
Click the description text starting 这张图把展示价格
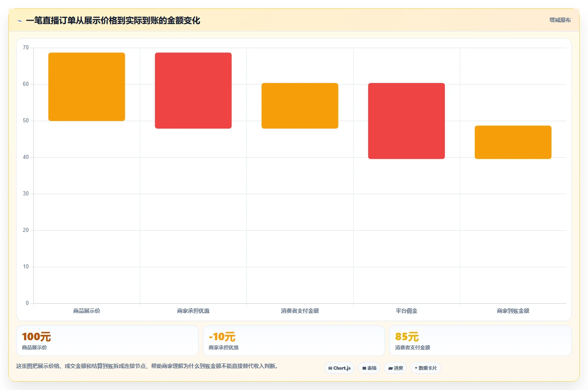tap(147, 366)
